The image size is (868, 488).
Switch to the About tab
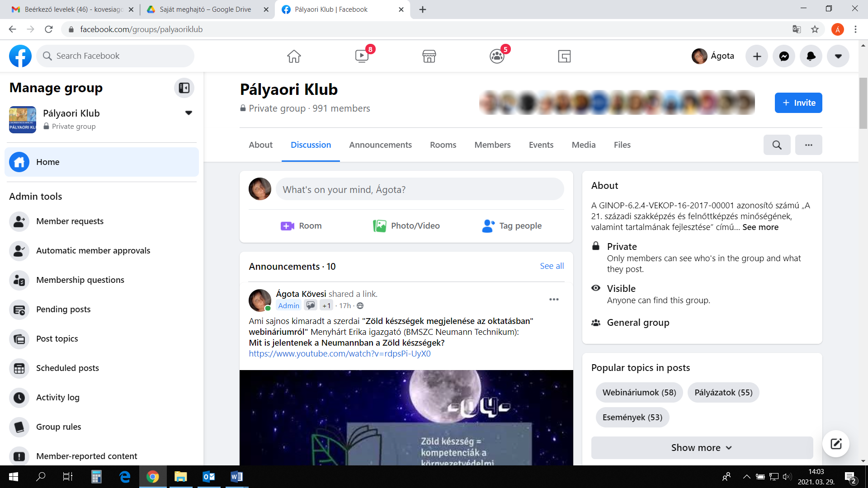tap(260, 145)
